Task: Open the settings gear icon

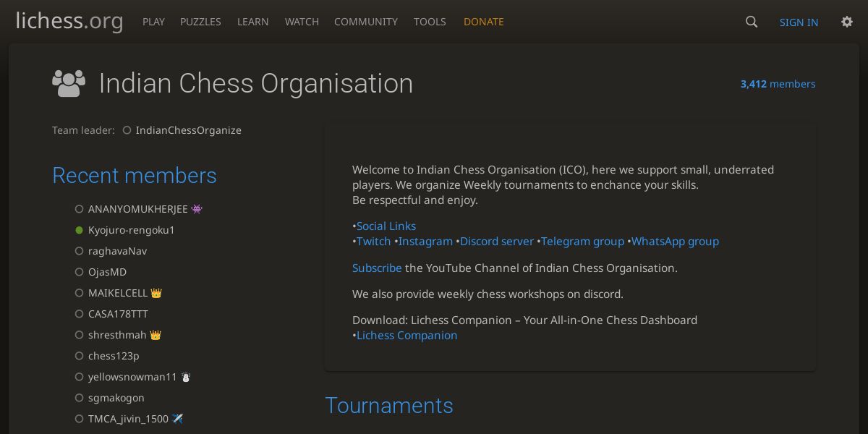Action: [x=847, y=22]
